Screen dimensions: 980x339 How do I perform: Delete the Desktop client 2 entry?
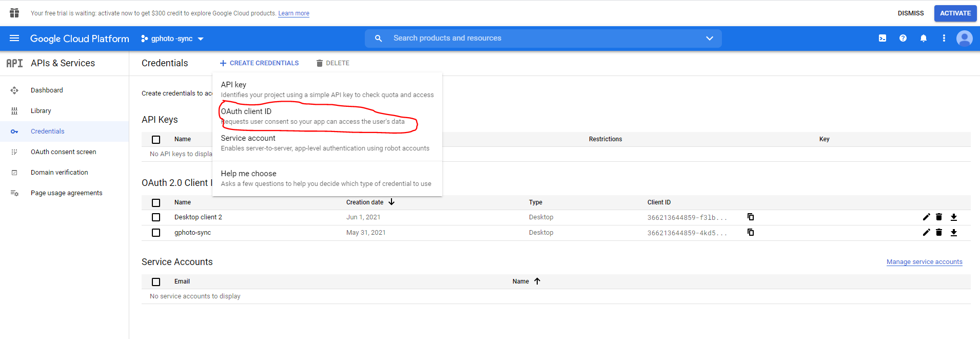pos(939,217)
